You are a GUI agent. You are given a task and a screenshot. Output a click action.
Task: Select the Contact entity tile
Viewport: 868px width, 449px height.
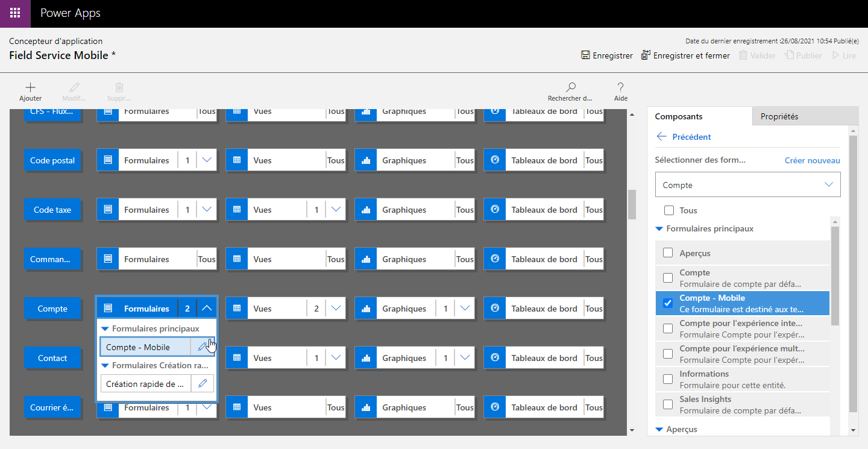click(52, 358)
